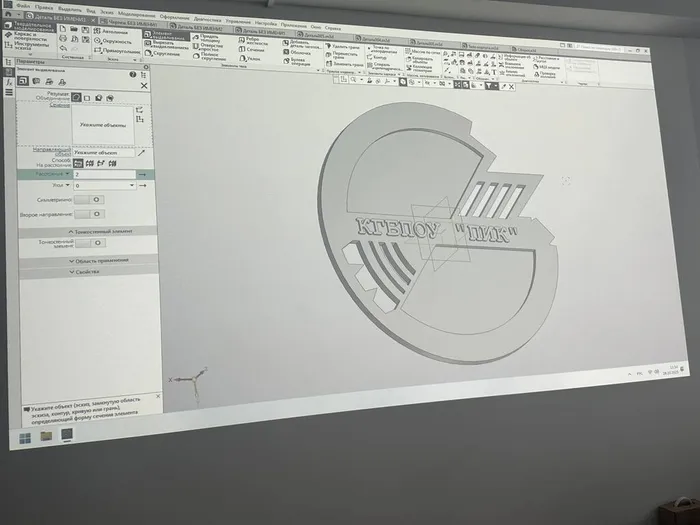Open the Моделирование menu
The height and width of the screenshot is (525, 700).
point(136,15)
